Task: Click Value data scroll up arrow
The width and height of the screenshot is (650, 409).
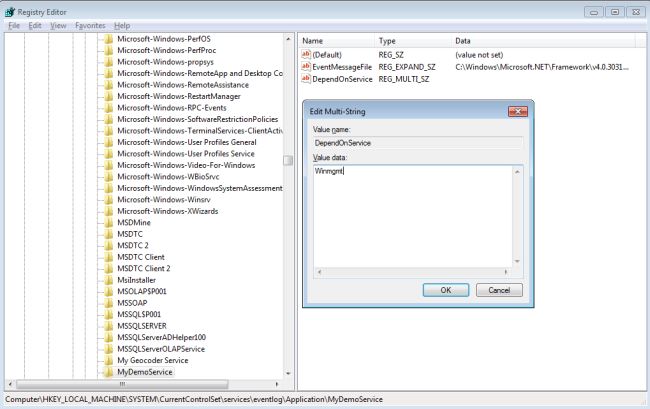Action: 517,171
